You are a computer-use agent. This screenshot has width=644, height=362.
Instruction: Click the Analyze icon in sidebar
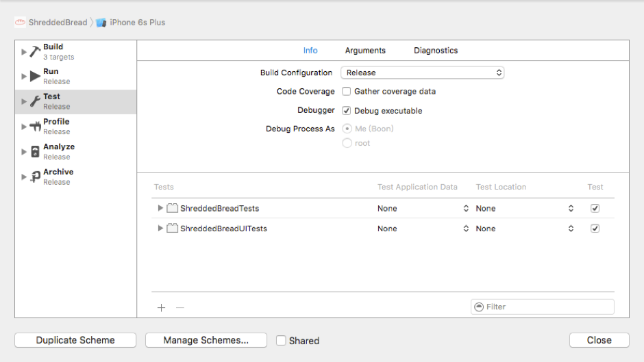35,152
